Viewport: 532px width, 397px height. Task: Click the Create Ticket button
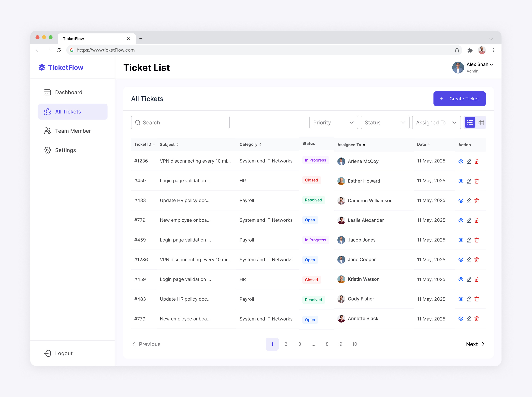click(459, 99)
